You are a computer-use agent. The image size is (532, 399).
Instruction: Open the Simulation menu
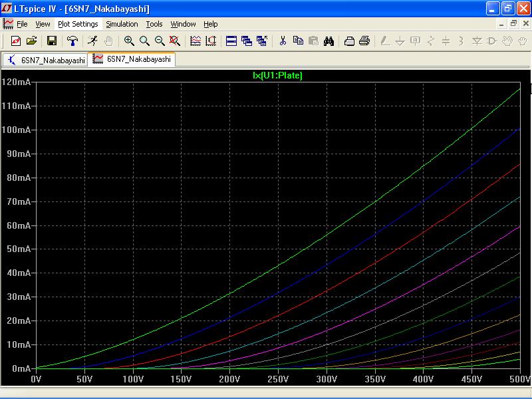click(122, 24)
